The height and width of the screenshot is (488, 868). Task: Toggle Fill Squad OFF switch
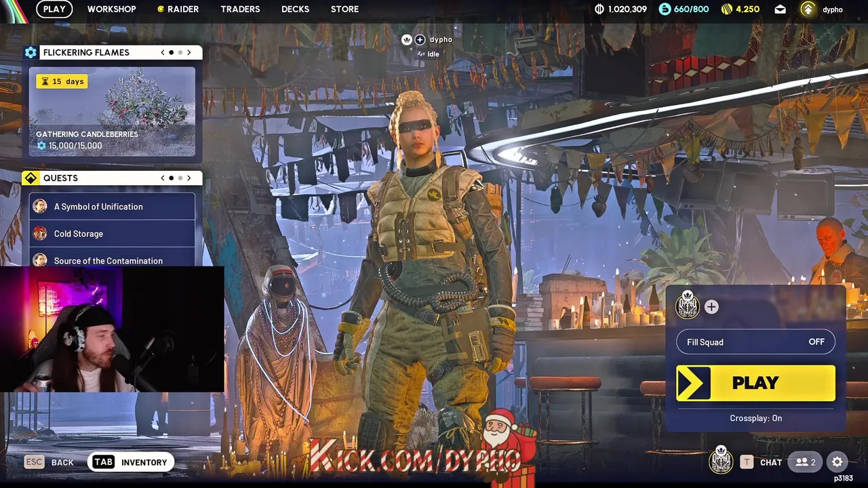coord(755,342)
